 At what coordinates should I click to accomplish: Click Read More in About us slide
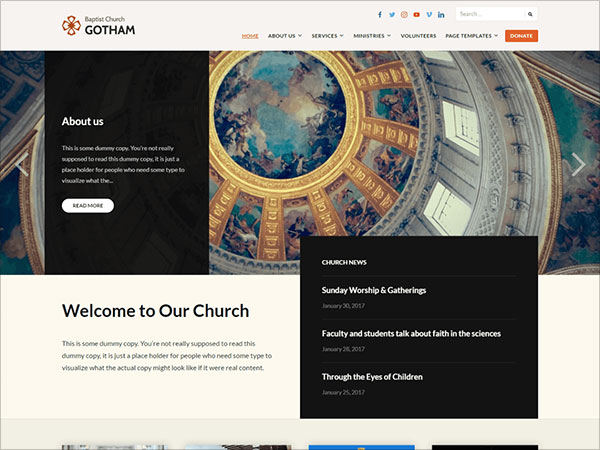[x=88, y=205]
